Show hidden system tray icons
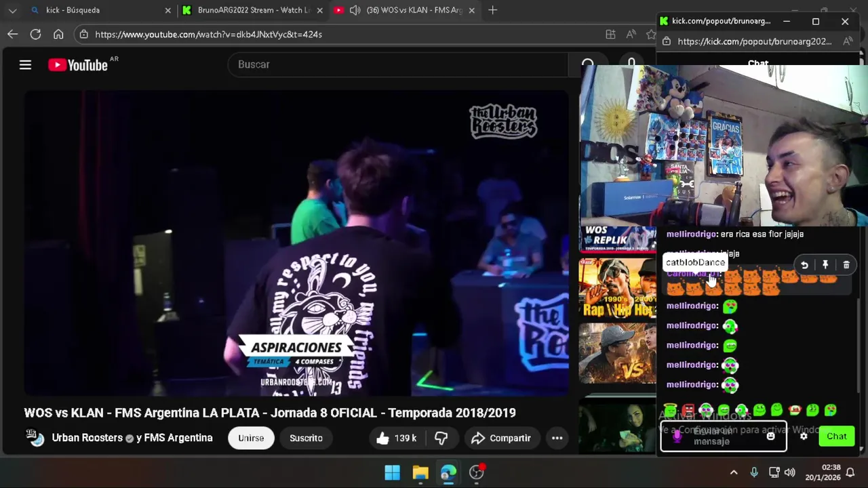Viewport: 868px width, 488px height. coord(733,472)
